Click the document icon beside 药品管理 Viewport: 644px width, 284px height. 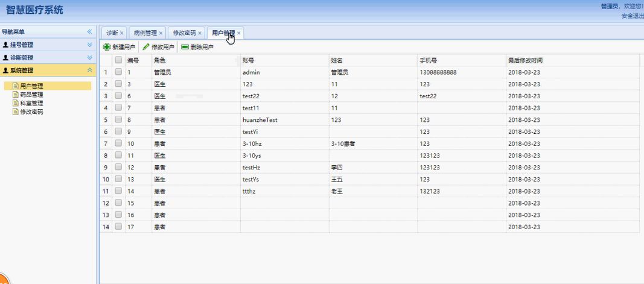[16, 95]
